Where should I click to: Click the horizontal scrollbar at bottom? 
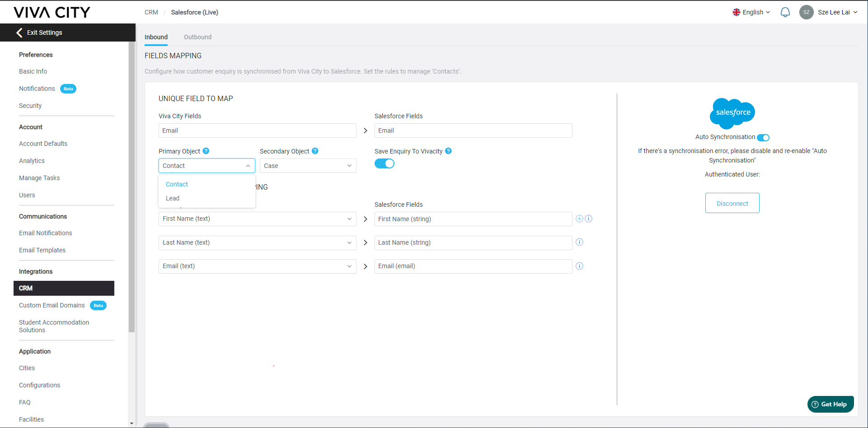click(156, 425)
